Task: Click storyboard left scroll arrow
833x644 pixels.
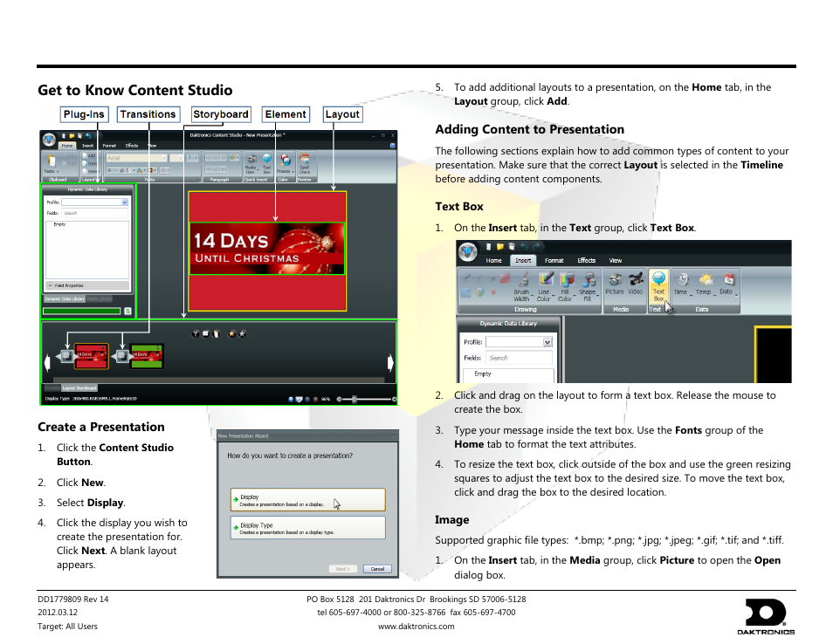Action: [47, 362]
